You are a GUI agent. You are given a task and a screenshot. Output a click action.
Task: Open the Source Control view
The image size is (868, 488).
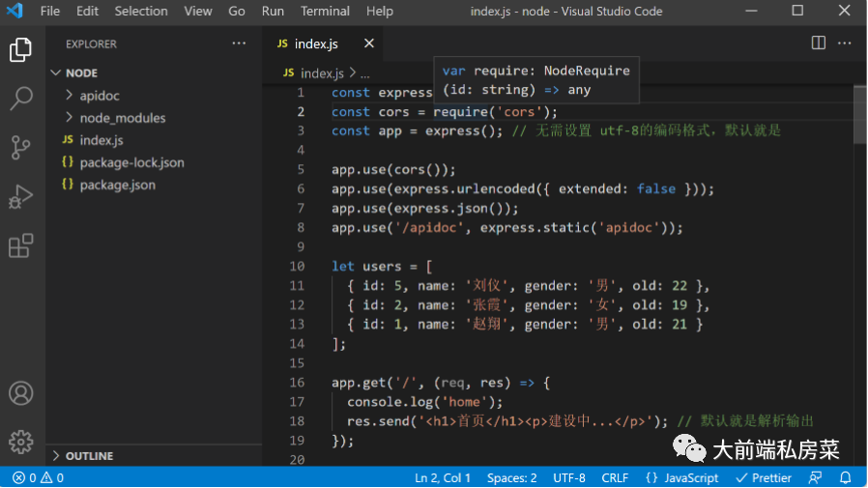click(20, 147)
